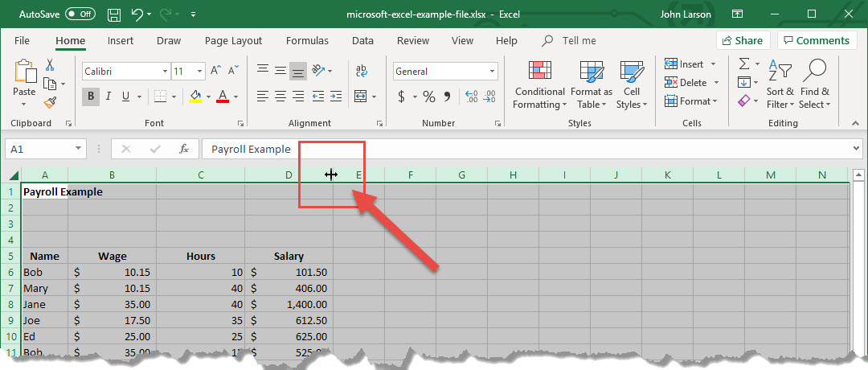Click the Save icon in title bar
The height and width of the screenshot is (370, 868).
[x=114, y=14]
